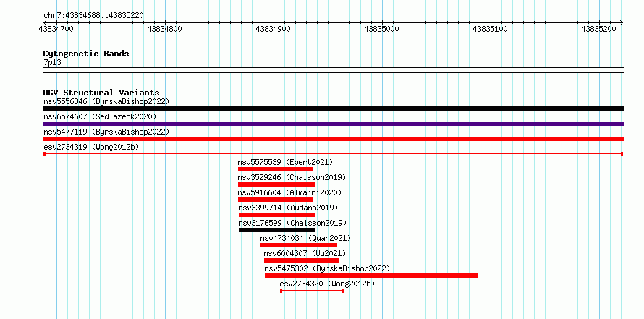Open the nsv3176599 (Chaisson2019) label
The width and height of the screenshot is (644, 319).
click(x=293, y=223)
